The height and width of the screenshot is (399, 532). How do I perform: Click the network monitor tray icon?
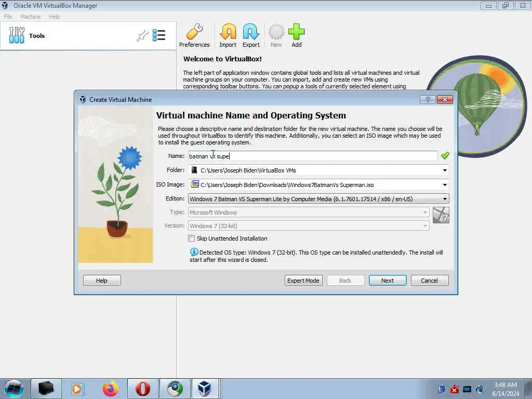point(467,389)
